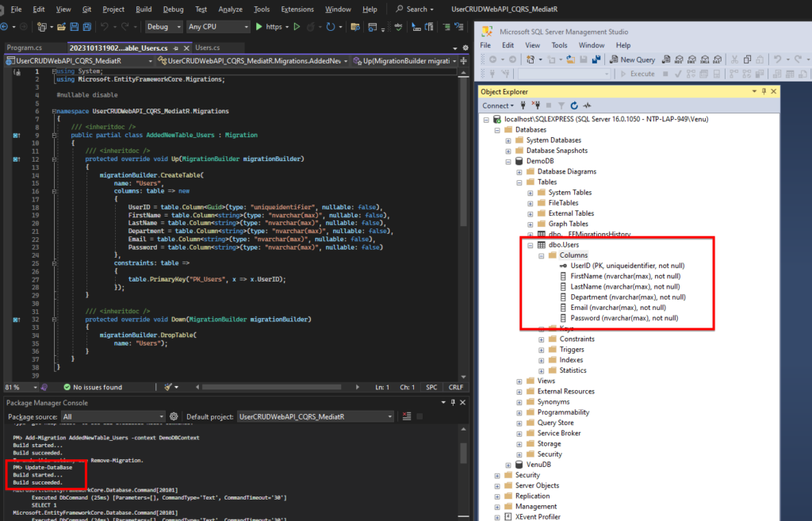Open editor settings gear above the code editor

pos(465,48)
